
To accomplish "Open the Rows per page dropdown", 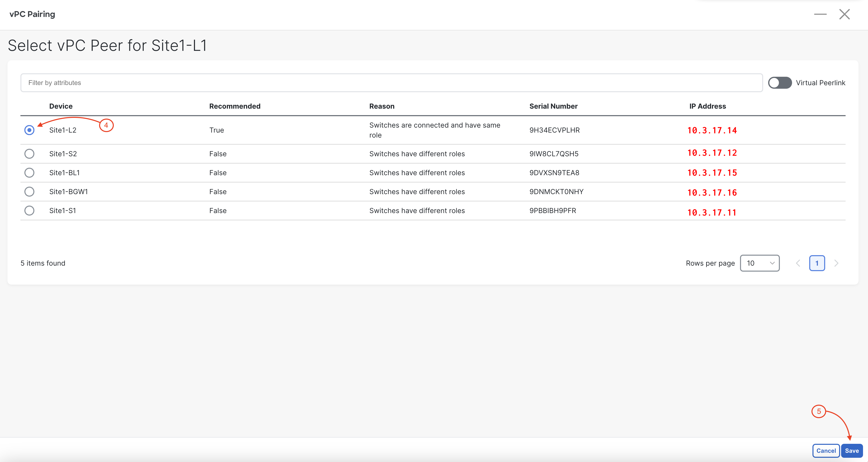I will 759,263.
